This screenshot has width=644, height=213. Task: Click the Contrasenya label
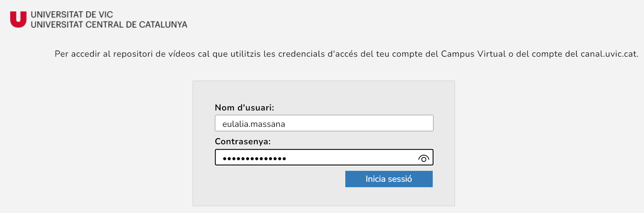point(243,141)
